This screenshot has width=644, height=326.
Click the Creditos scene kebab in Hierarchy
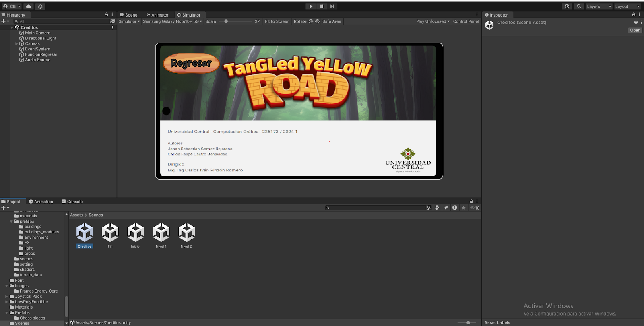pos(112,28)
